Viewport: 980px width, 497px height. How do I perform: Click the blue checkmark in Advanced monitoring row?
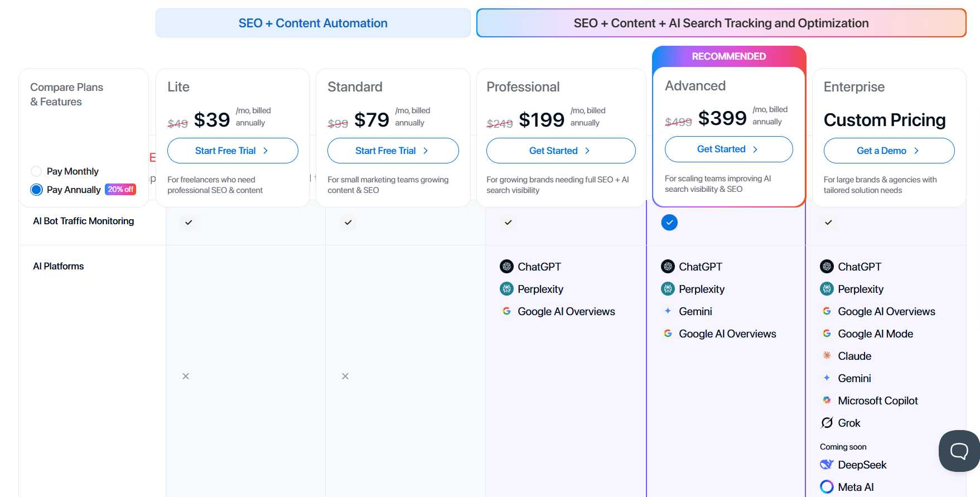pos(669,222)
